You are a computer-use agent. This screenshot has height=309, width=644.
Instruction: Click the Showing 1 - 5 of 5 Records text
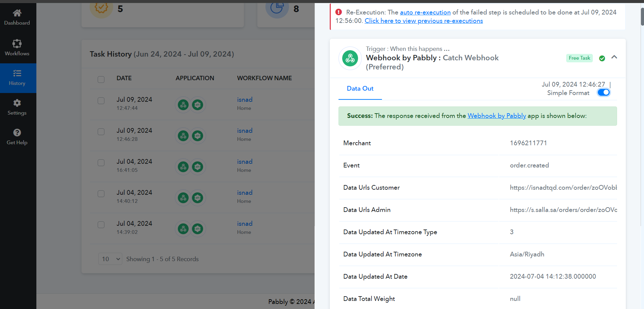click(162, 259)
